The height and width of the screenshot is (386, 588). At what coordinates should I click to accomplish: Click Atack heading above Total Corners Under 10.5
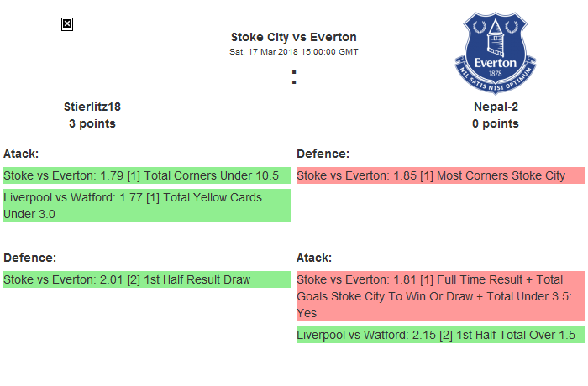[x=21, y=154]
